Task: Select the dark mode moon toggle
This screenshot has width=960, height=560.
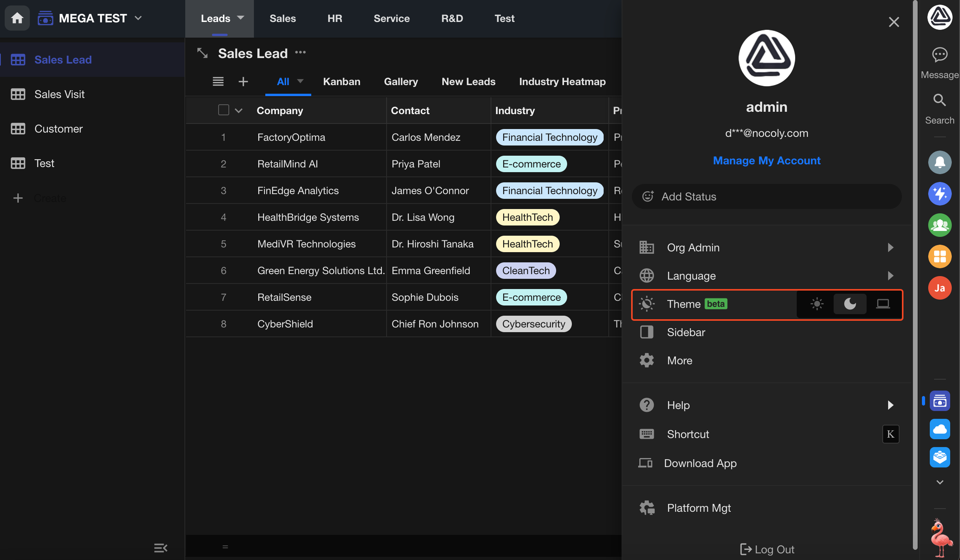Action: 850,304
